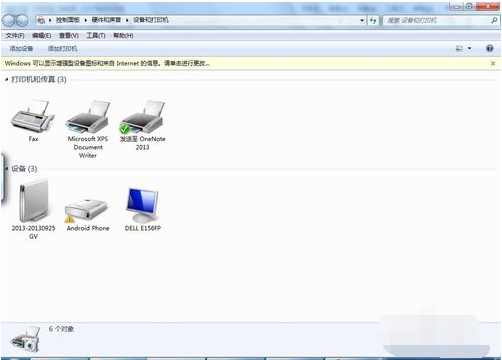Click the 硬件和声音 breadcrumb
The width and height of the screenshot is (502, 360).
point(106,20)
